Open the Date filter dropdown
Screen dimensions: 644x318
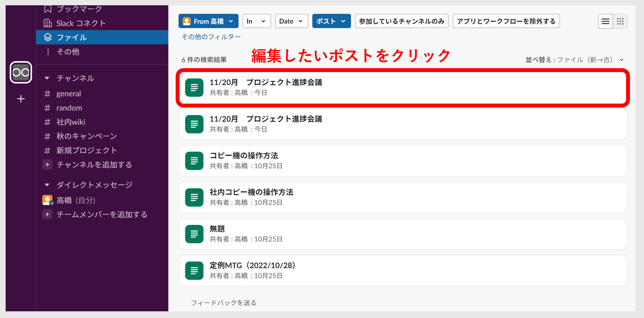coord(291,21)
